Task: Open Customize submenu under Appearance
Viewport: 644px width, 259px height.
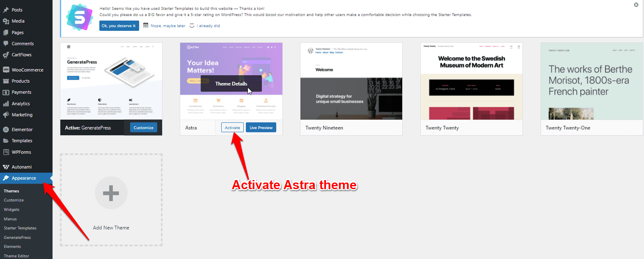Action: (x=14, y=200)
